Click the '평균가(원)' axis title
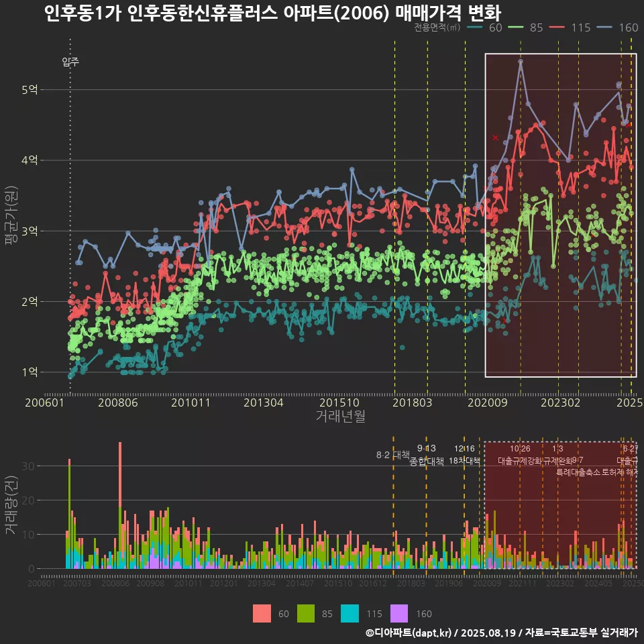Screen dimensions: 644x644 (x=11, y=215)
